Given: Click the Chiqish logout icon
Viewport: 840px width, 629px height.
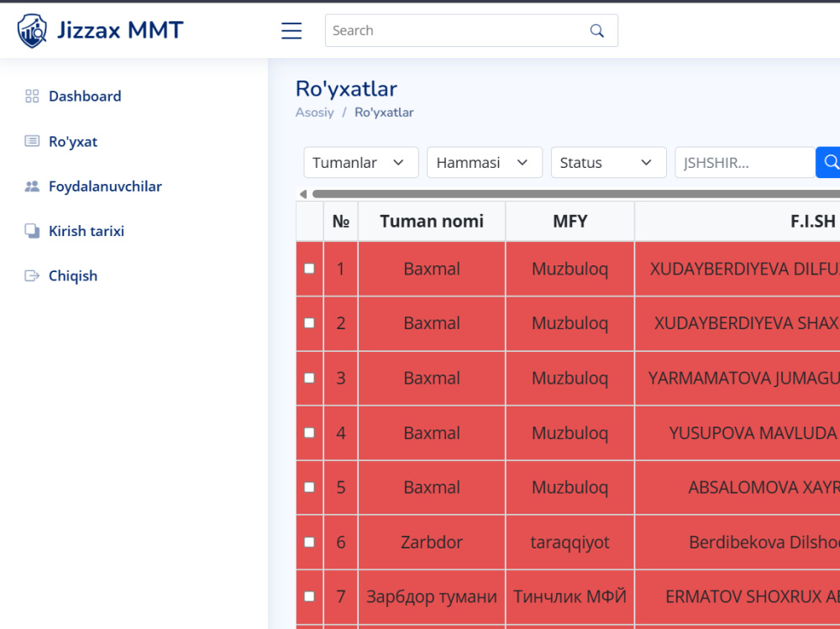Looking at the screenshot, I should point(32,276).
